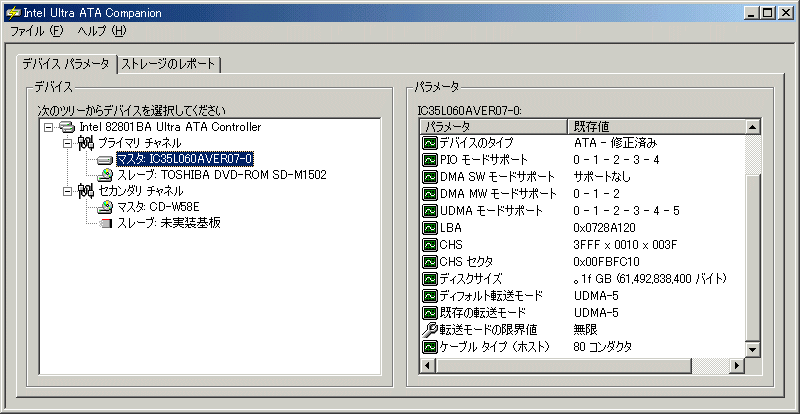
Task: Click the セカンダリ チャネル channel icon
Action: coord(86,191)
